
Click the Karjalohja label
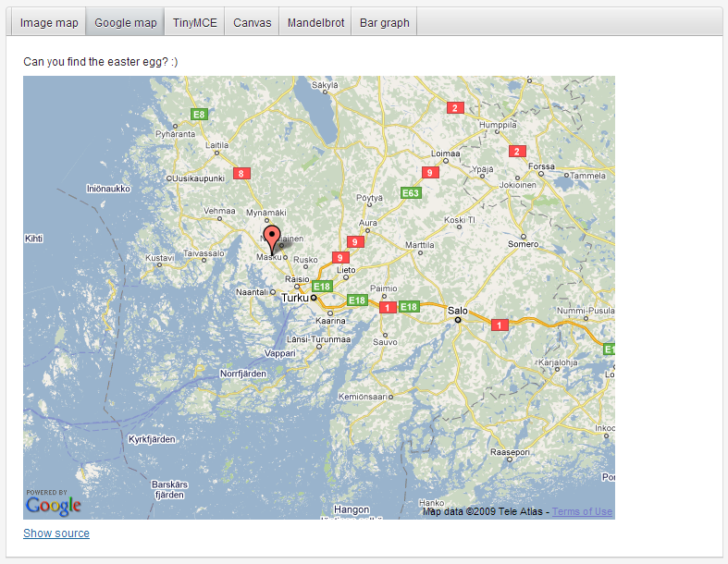pyautogui.click(x=558, y=362)
